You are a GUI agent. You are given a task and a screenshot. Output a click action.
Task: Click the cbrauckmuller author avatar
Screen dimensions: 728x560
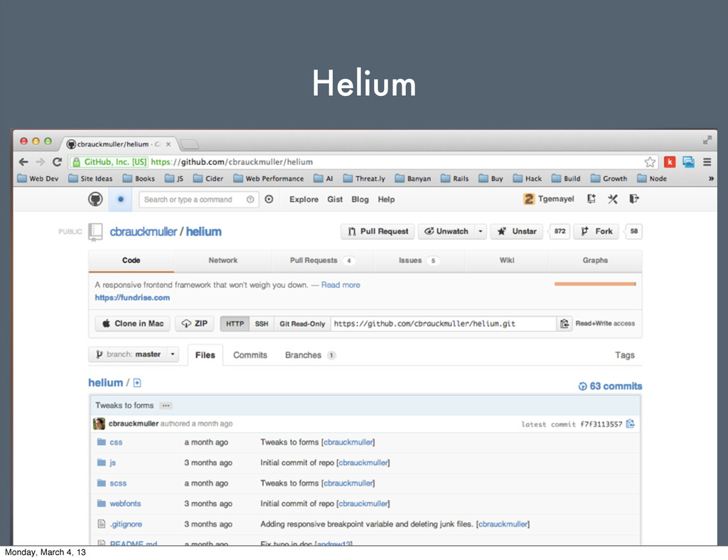coord(99,424)
